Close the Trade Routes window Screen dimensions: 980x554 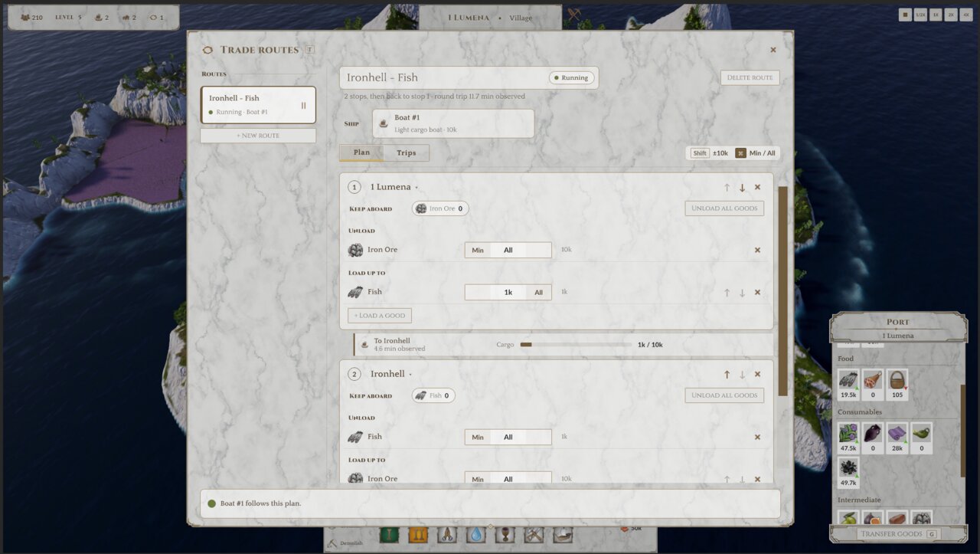(773, 50)
